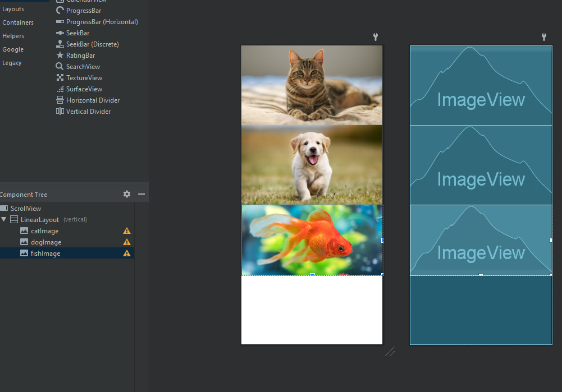
Task: Pick SearchView widget in palette
Action: (x=78, y=67)
